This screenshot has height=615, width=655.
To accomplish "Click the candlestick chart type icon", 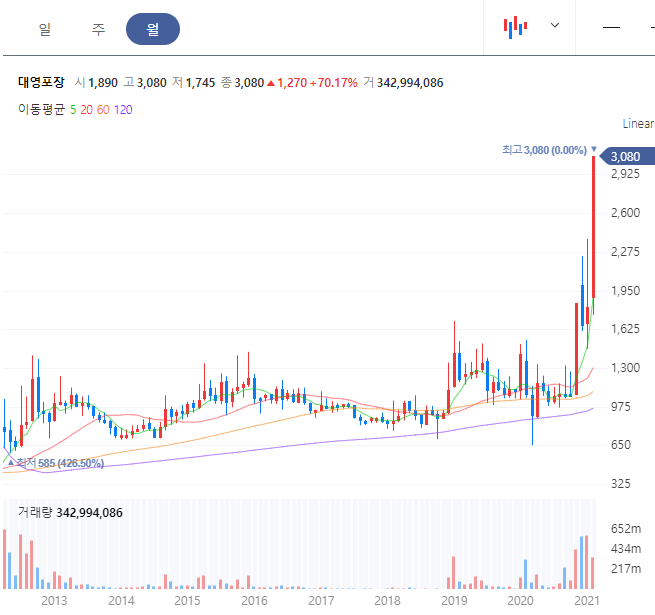I will (515, 27).
